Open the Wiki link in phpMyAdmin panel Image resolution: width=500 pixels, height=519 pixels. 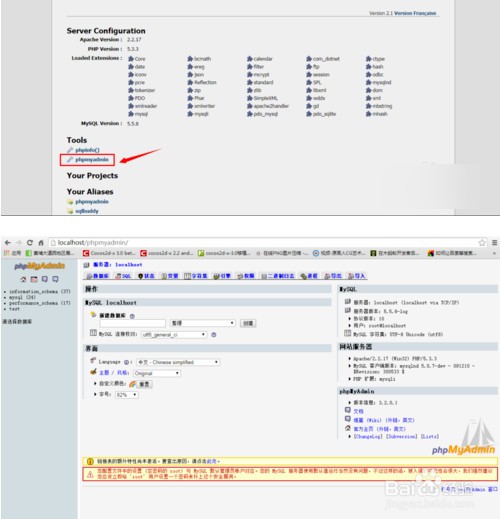pyautogui.click(x=384, y=420)
